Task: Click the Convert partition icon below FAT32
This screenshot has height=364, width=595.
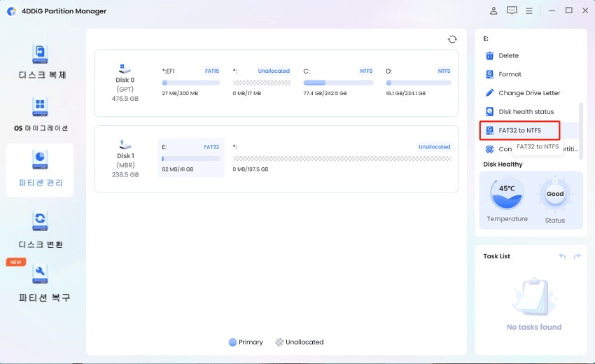Action: tap(489, 149)
